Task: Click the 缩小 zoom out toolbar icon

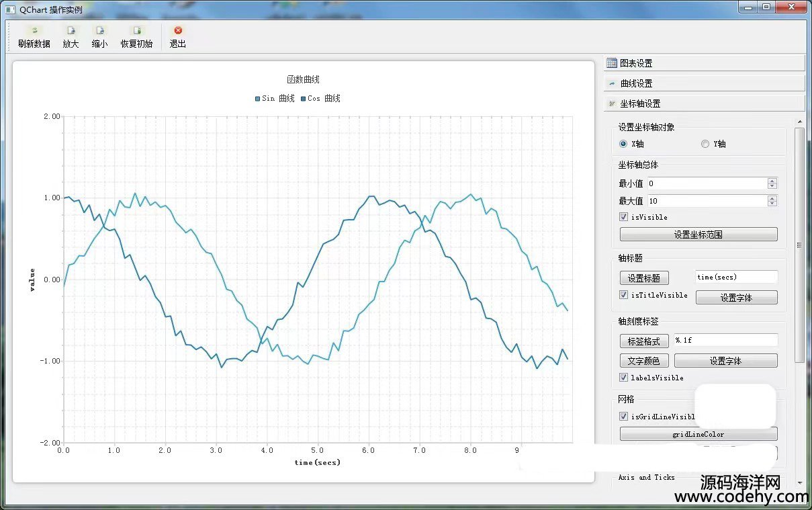Action: tap(99, 30)
